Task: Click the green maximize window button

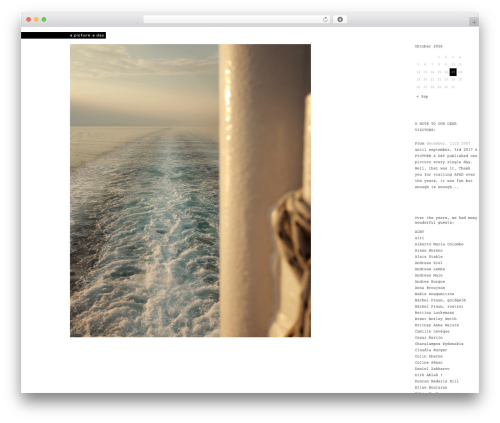Action: tap(44, 20)
